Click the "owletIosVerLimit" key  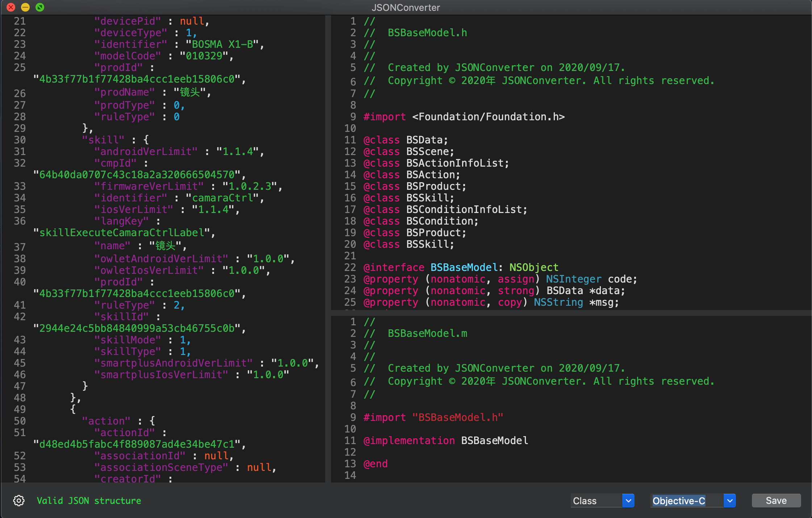149,270
